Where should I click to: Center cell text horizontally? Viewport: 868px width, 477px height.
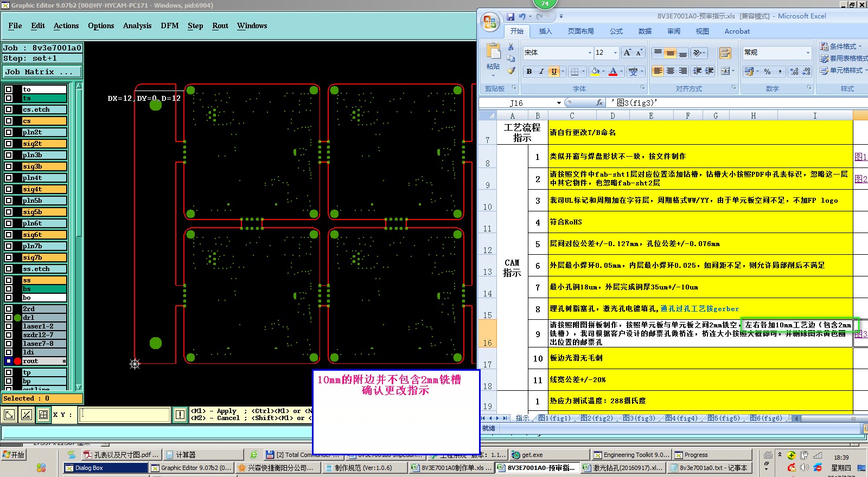pyautogui.click(x=671, y=71)
